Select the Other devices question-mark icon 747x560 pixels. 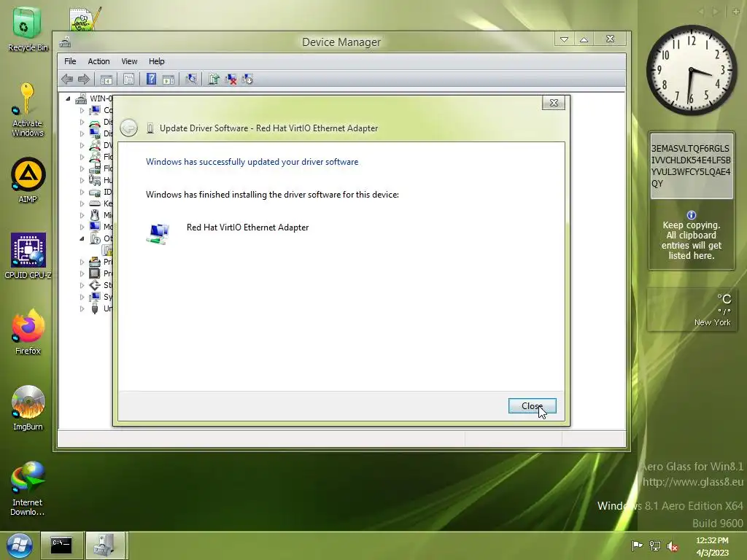(x=95, y=238)
